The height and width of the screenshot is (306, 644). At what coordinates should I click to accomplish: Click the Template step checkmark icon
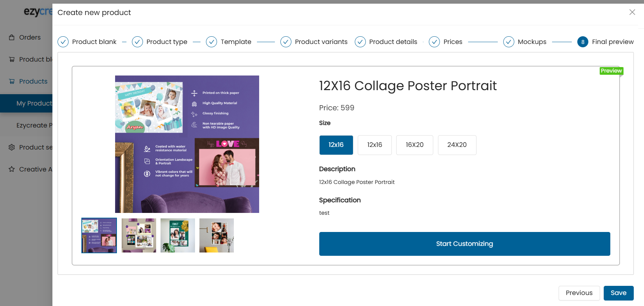(x=211, y=42)
